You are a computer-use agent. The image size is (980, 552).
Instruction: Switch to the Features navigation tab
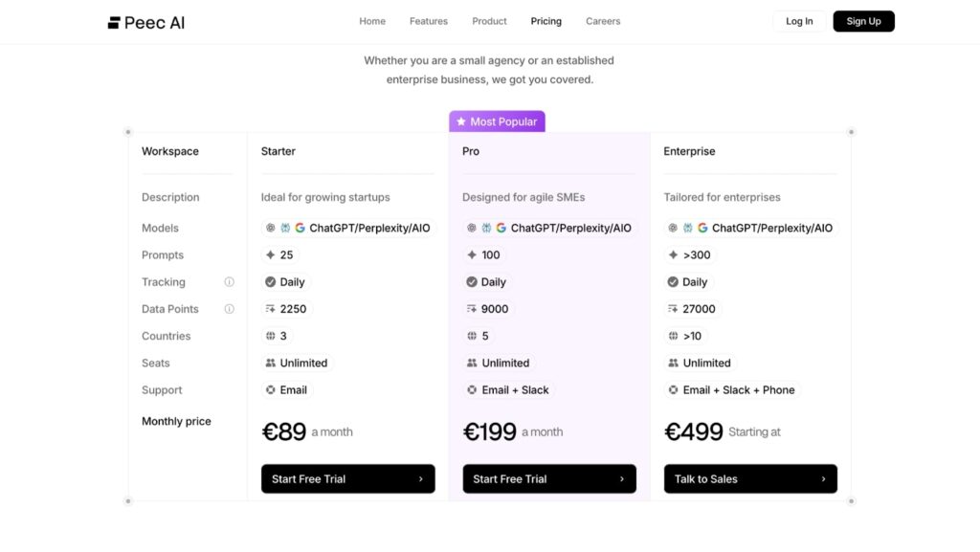[428, 20]
